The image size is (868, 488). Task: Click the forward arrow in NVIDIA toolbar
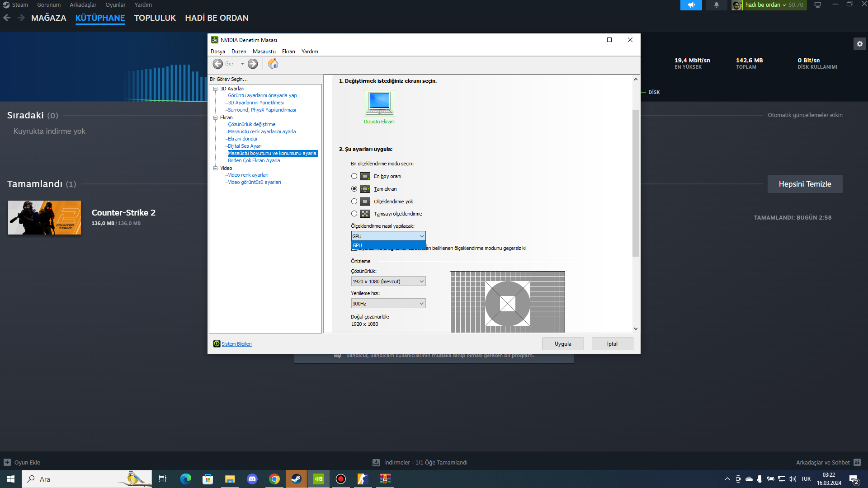tap(253, 64)
